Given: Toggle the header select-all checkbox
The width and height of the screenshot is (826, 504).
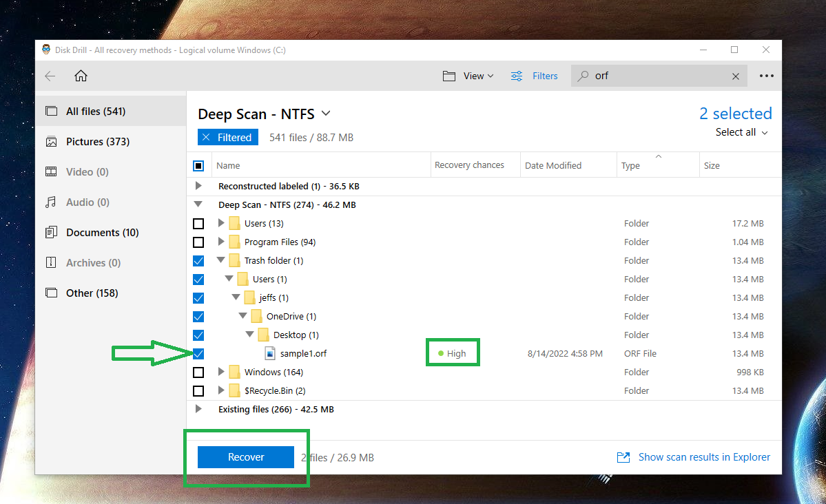Looking at the screenshot, I should point(198,166).
